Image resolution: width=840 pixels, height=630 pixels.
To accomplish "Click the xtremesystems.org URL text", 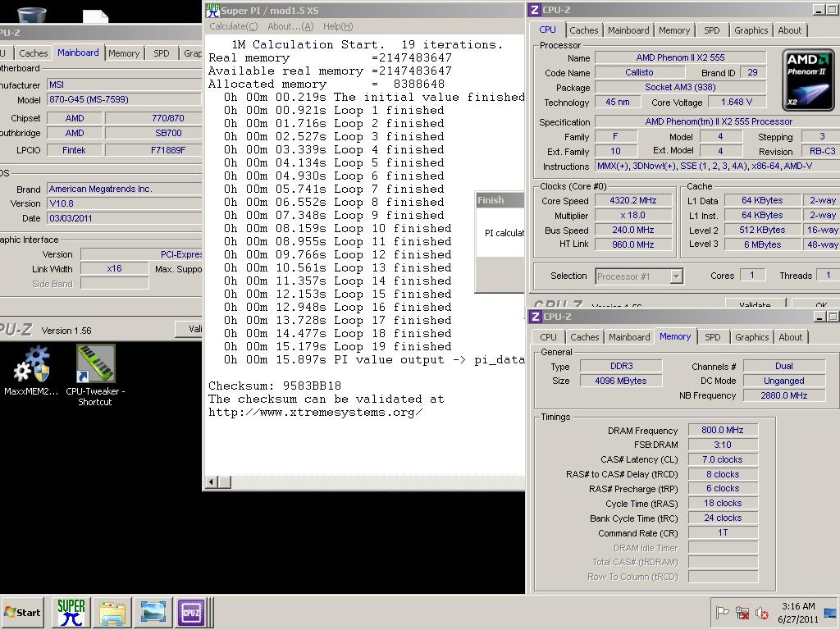I will pyautogui.click(x=315, y=413).
